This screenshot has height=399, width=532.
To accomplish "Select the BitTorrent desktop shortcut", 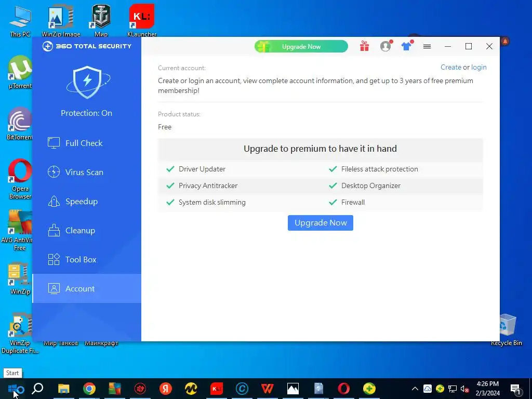I will [19, 124].
